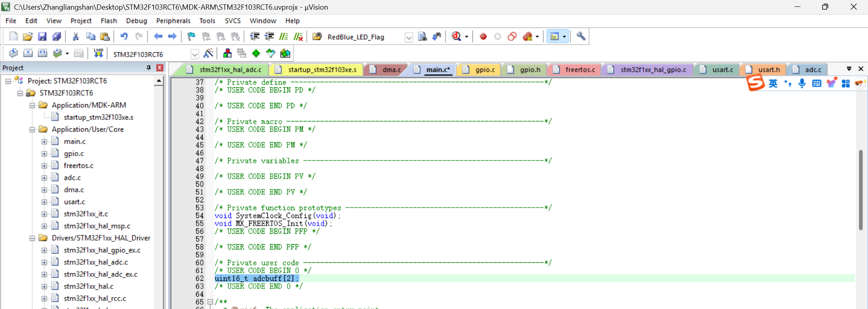Screen dimensions: 868x309
Task: Uncomment the selection icon
Action: tap(298, 37)
